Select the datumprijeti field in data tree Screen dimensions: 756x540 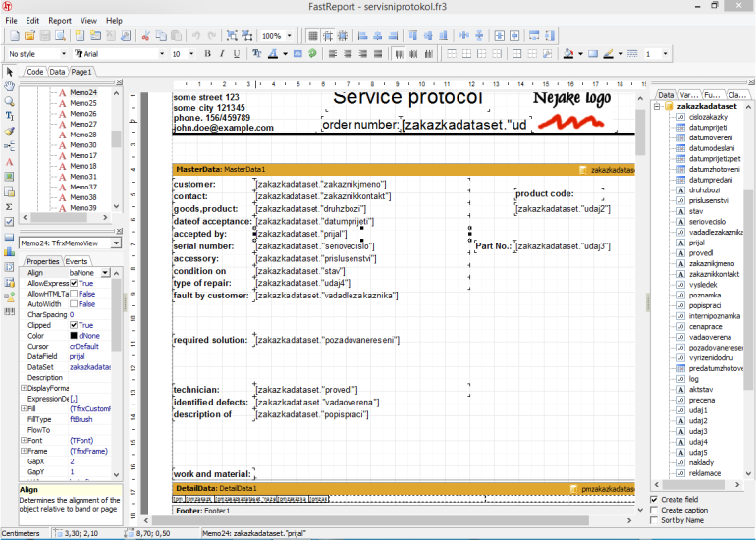coord(708,128)
